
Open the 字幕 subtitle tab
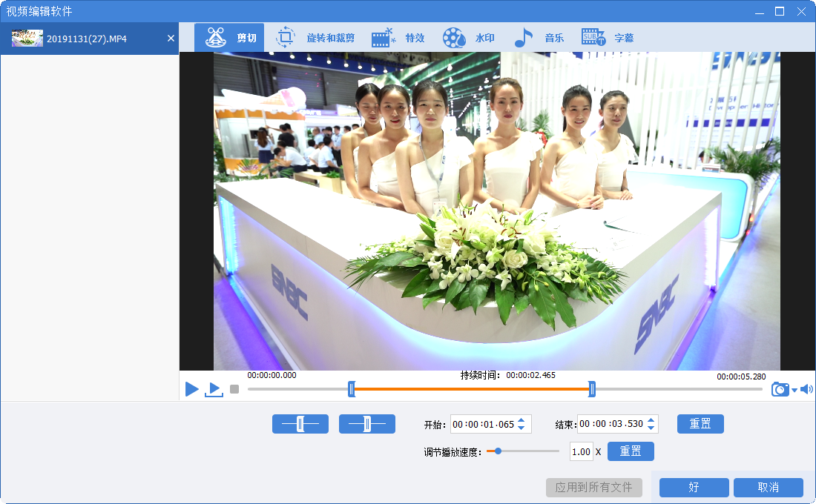608,38
